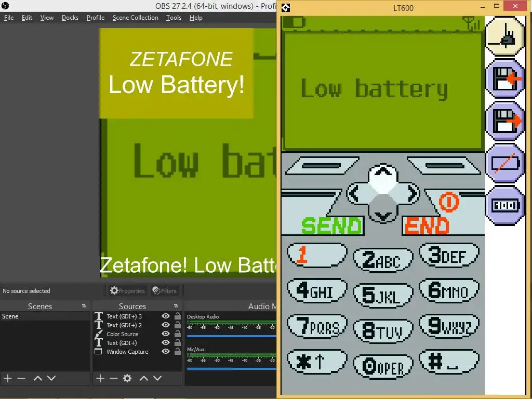Open the View menu in OBS
Image resolution: width=532 pixels, height=399 pixels.
47,18
